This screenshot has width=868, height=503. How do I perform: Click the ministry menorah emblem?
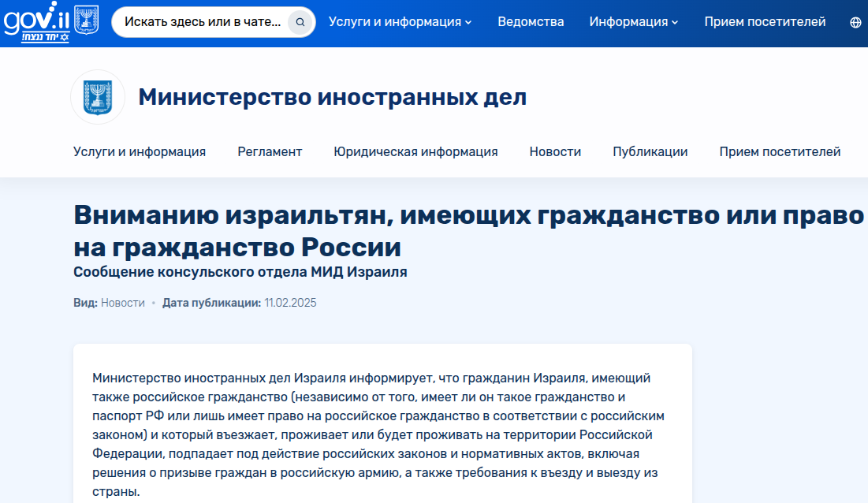coord(98,98)
